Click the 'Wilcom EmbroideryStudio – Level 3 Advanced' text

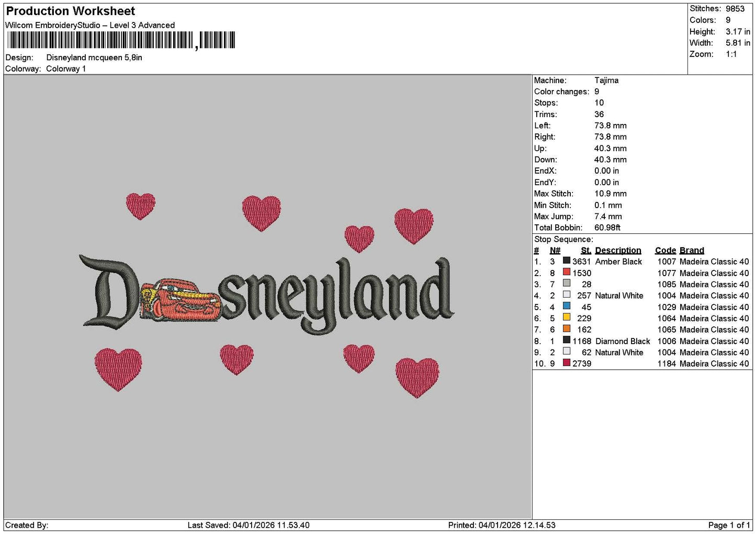(90, 25)
